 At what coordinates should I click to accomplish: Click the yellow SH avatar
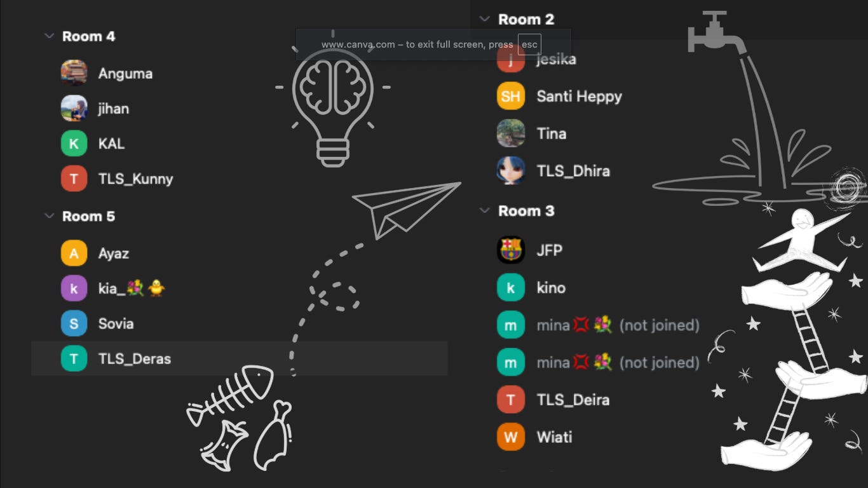click(510, 96)
